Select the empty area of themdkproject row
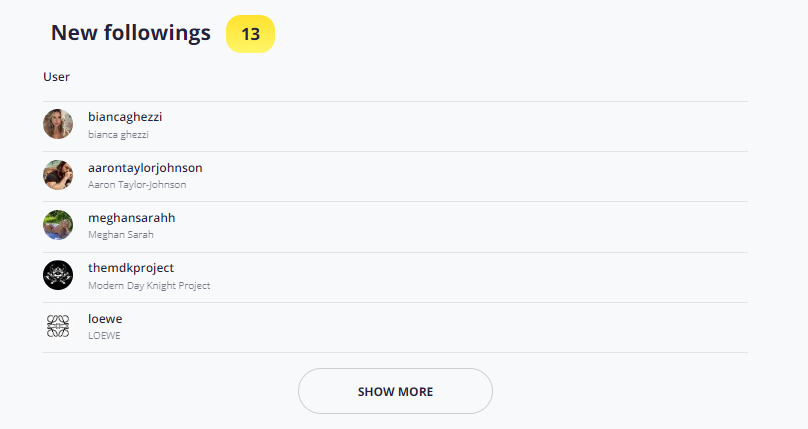Screen dimensions: 808x429 click(x=479, y=278)
